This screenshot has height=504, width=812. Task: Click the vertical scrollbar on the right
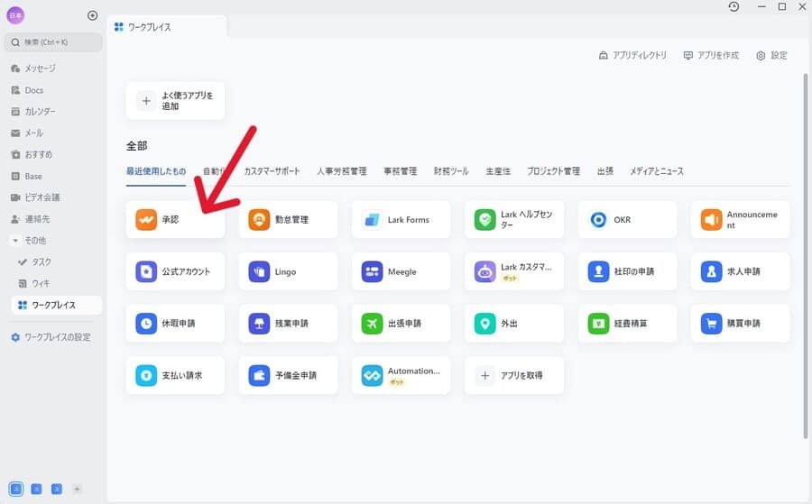coord(806,256)
